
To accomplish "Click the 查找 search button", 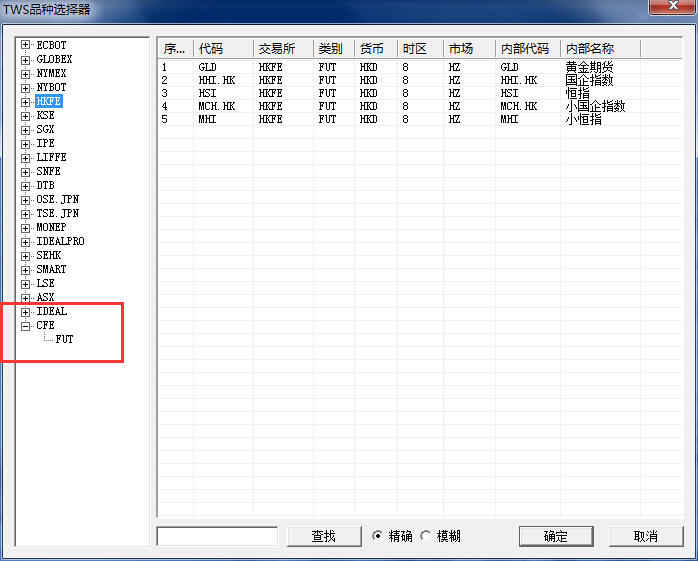I will click(324, 536).
